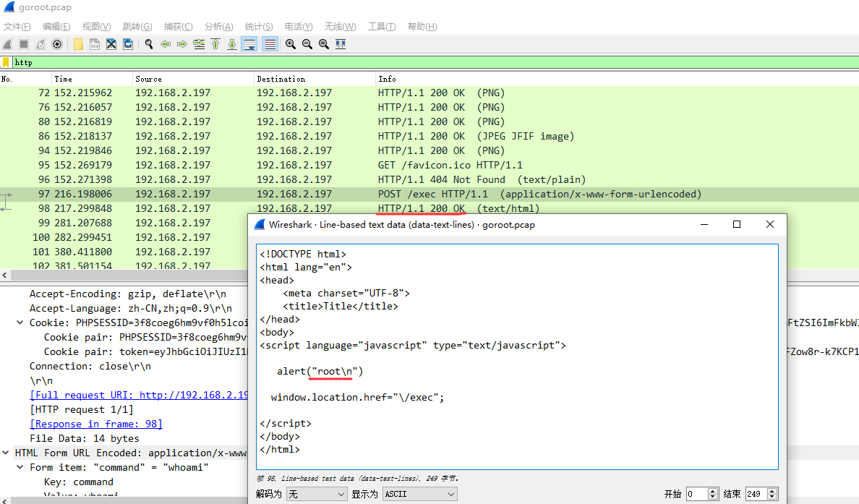Open the 跳转(G) menu
859x504 pixels.
click(x=137, y=26)
